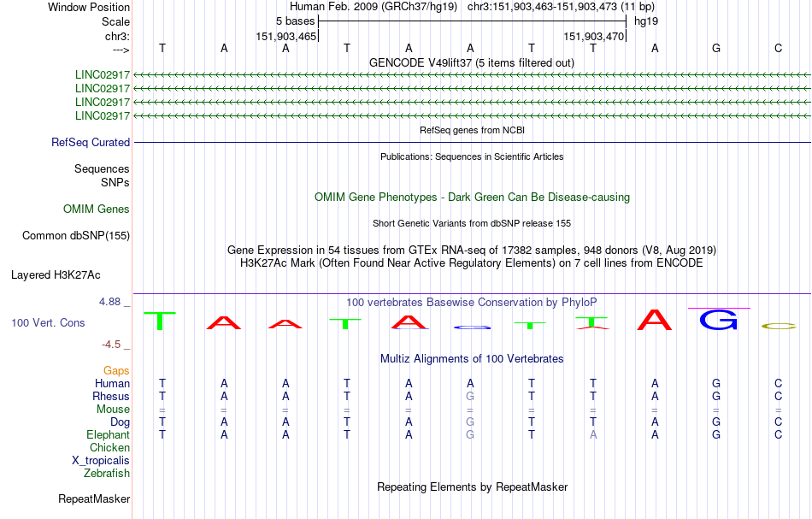Viewport: 812px width, 519px height.
Task: Select the Scale label
Action: 115,21
